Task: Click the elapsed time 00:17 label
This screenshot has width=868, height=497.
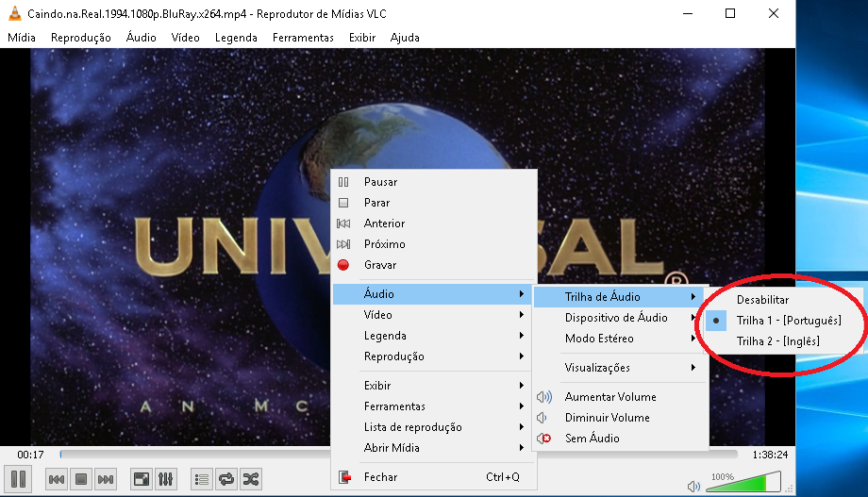Action: [30, 455]
